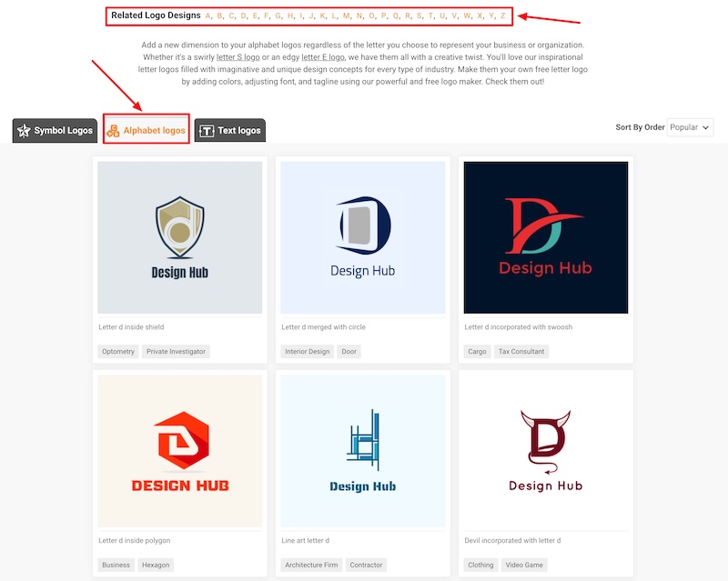Click the letter G related logo link
728x581 pixels.
coord(278,15)
